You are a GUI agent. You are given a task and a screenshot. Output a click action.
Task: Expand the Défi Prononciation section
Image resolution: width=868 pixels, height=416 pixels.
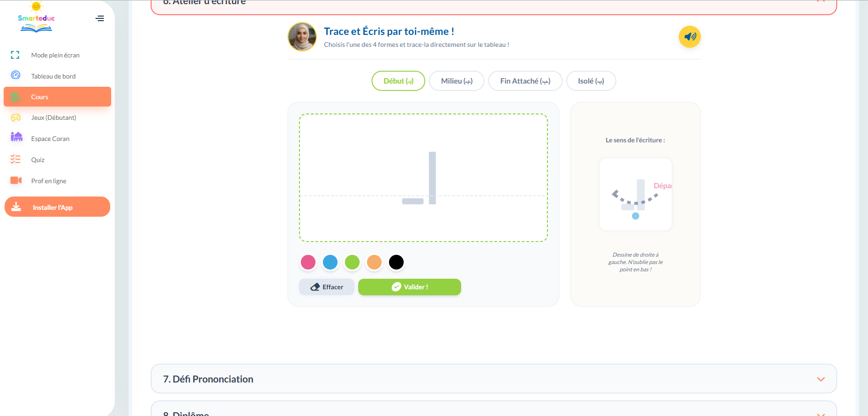point(494,379)
